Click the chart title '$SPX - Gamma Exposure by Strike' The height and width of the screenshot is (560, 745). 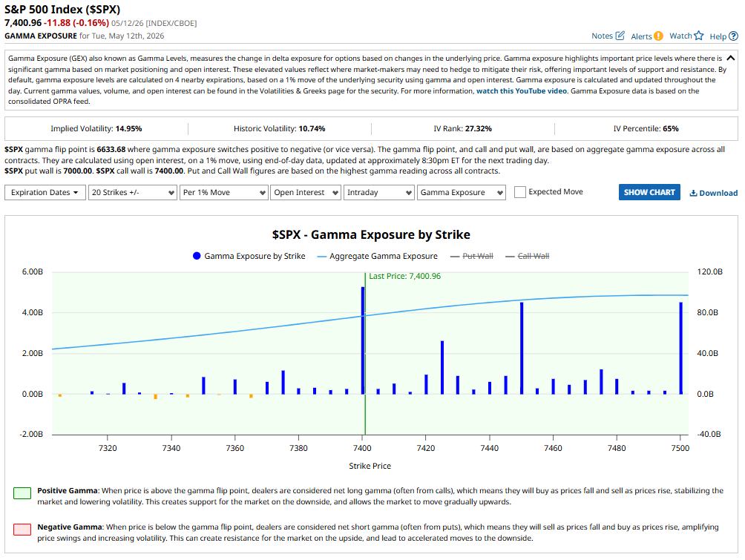pyautogui.click(x=371, y=234)
